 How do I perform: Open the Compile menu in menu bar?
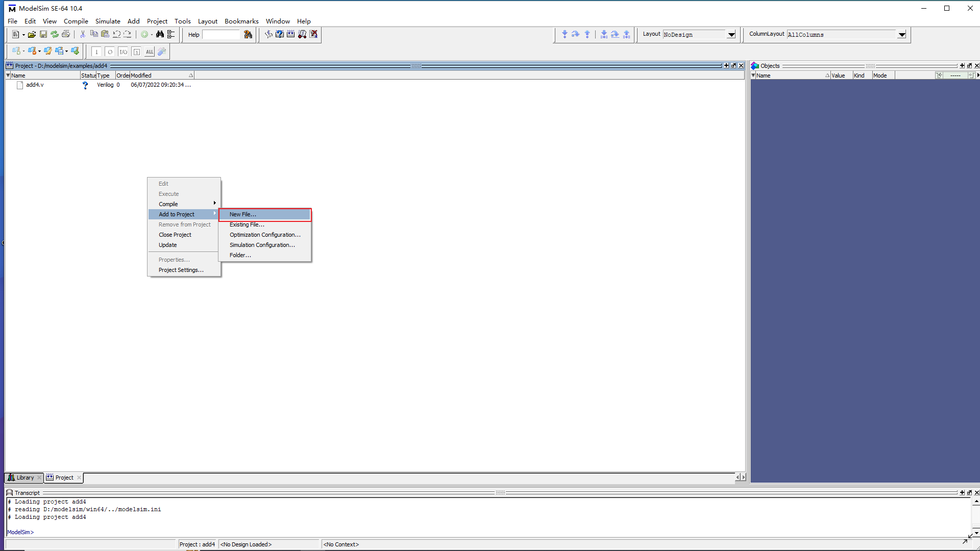(x=76, y=21)
